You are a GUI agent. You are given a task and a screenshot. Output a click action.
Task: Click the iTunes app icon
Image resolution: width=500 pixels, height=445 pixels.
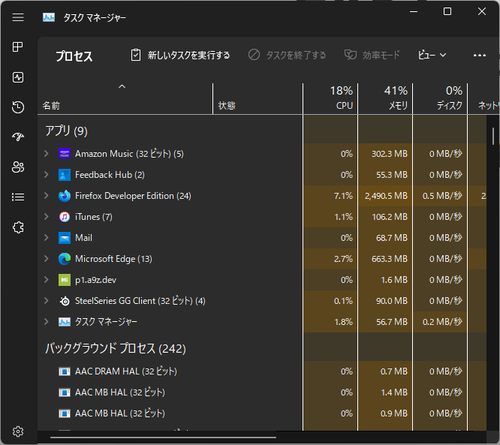[64, 217]
